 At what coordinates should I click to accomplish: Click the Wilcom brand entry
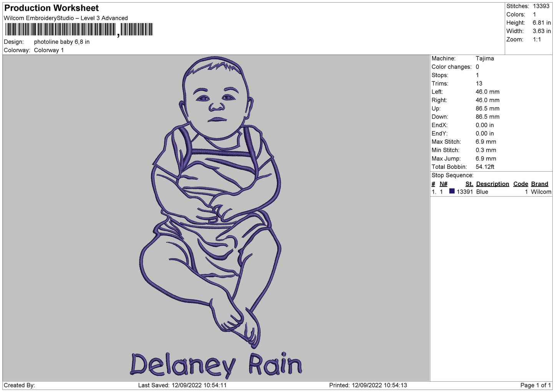541,192
